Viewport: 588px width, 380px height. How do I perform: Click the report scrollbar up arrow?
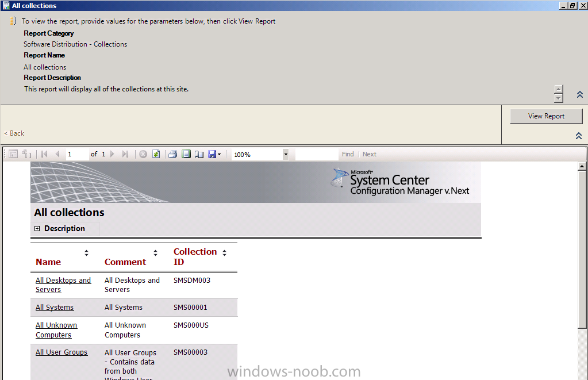pyautogui.click(x=582, y=166)
